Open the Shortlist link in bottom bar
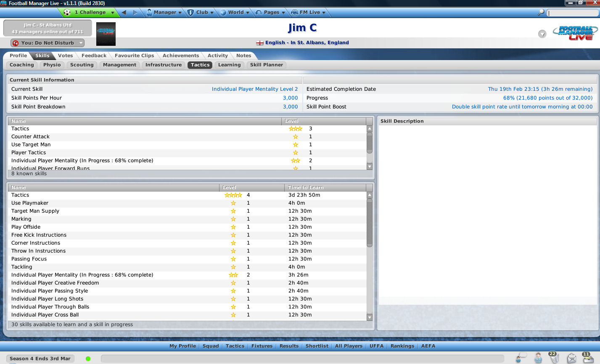 tap(317, 346)
